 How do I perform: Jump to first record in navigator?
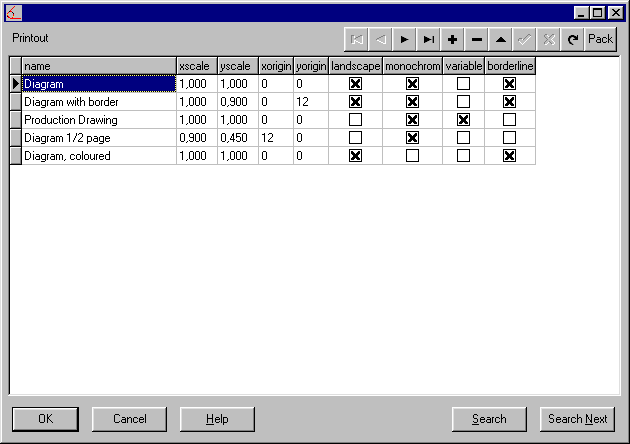click(356, 39)
